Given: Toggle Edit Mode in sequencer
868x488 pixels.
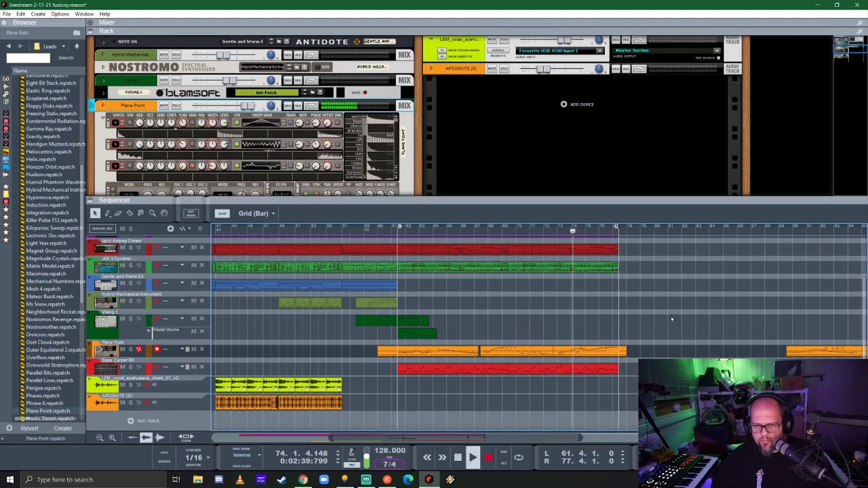Looking at the screenshot, I should pyautogui.click(x=191, y=213).
